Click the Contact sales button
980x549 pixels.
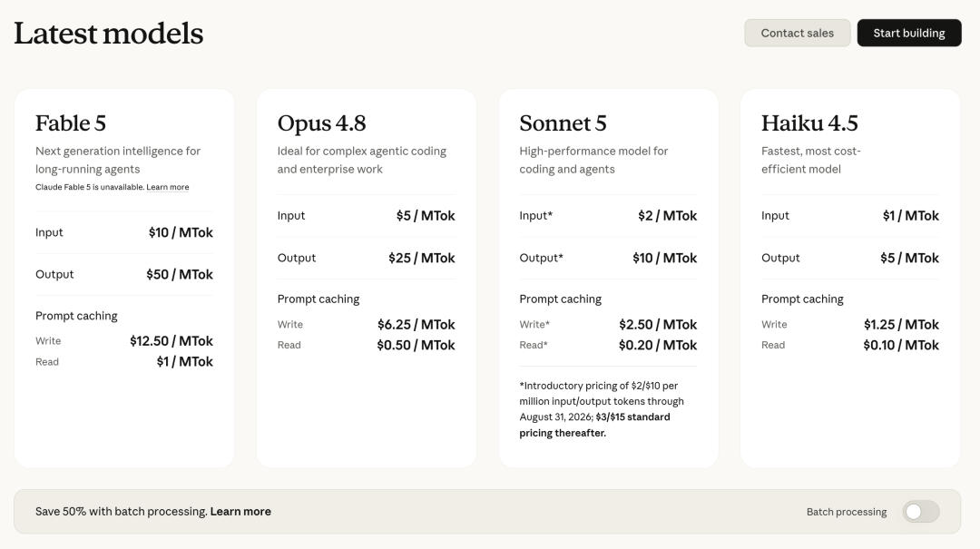(797, 34)
